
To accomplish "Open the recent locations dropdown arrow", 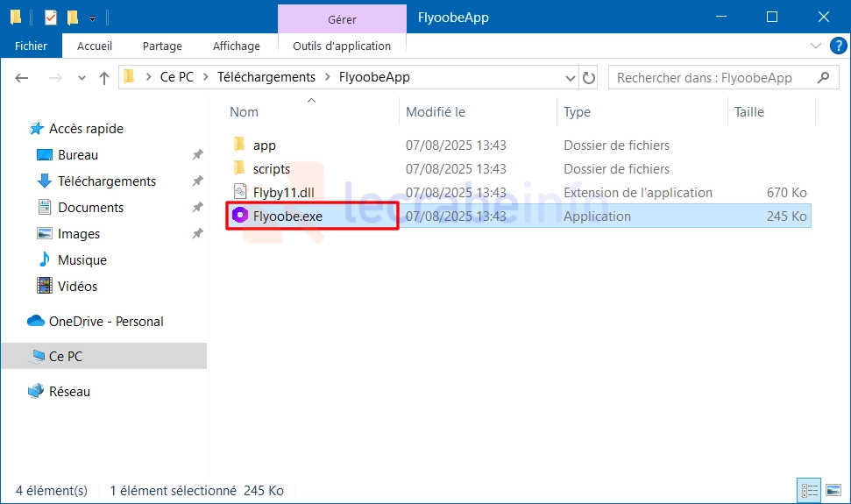I will (82, 78).
